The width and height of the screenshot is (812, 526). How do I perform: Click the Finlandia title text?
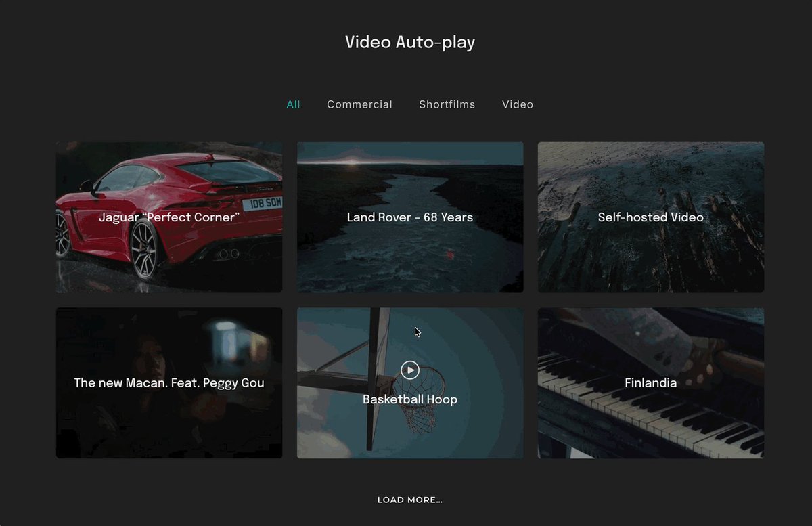pos(651,383)
